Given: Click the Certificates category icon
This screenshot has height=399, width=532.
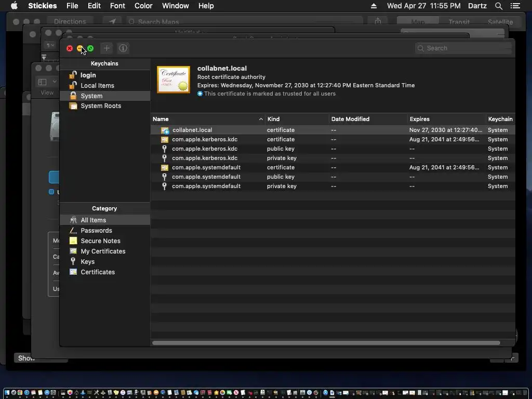Looking at the screenshot, I should 73,272.
